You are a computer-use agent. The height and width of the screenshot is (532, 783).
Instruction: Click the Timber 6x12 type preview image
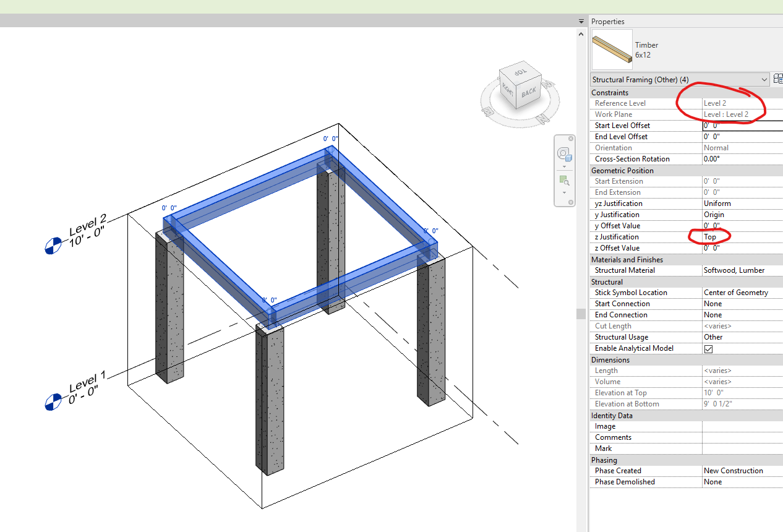[x=612, y=49]
